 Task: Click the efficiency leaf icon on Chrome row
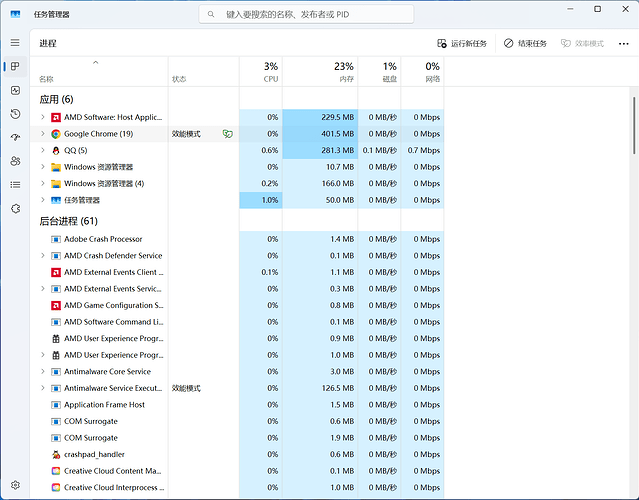[x=228, y=134]
